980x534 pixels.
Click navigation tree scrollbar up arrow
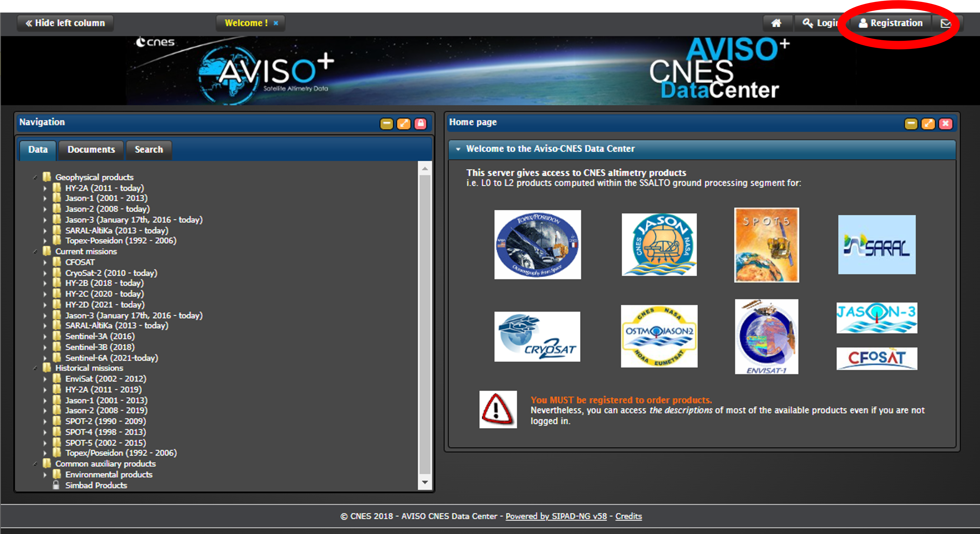[425, 168]
